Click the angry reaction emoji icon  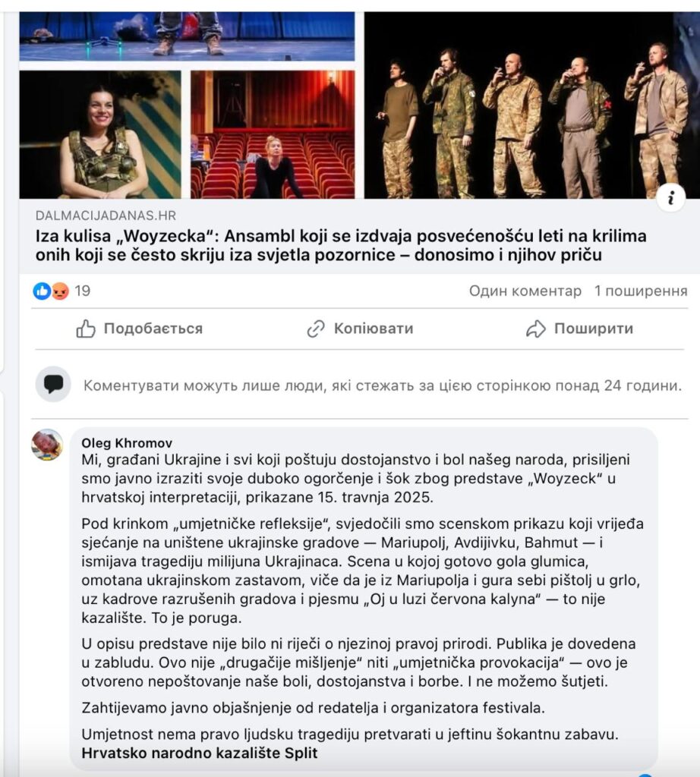pos(60,291)
